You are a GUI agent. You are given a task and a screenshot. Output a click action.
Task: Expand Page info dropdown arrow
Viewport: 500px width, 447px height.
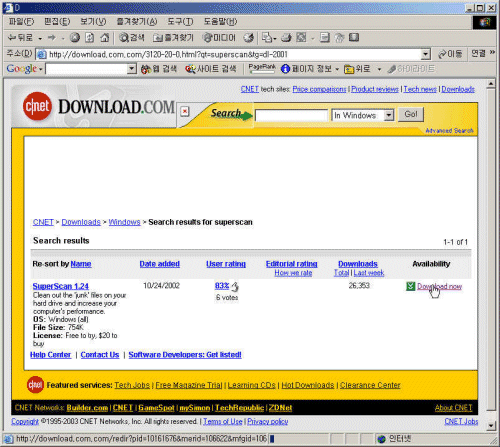tap(337, 69)
